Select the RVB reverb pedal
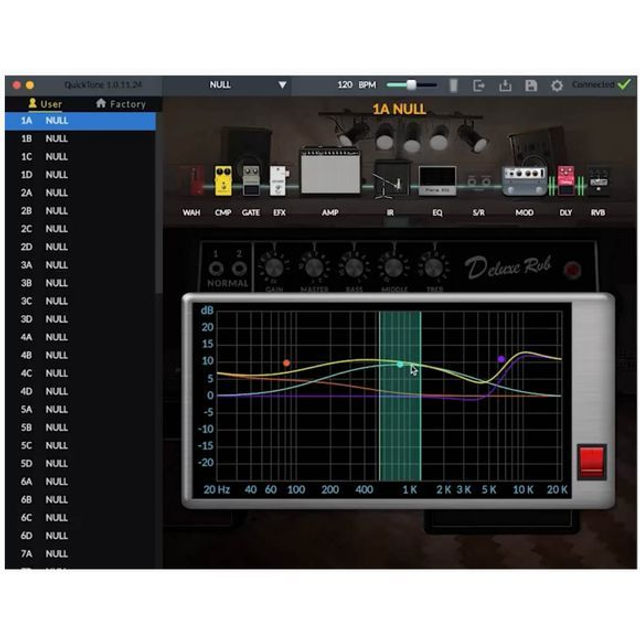The height and width of the screenshot is (640, 640). (598, 181)
